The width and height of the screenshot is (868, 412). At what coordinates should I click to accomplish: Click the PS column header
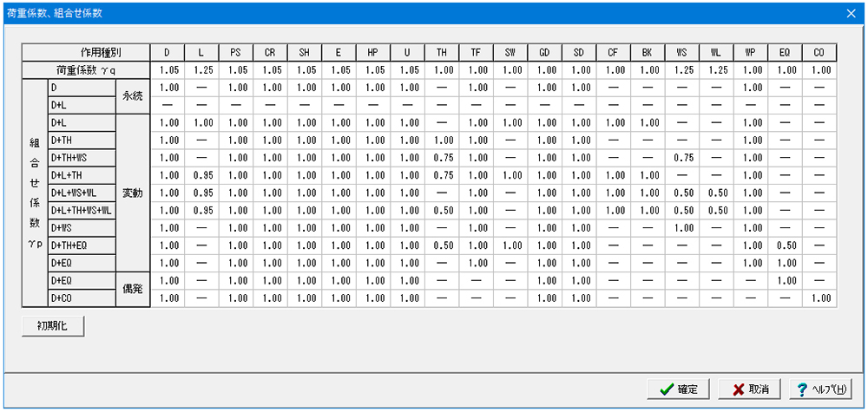pos(236,53)
